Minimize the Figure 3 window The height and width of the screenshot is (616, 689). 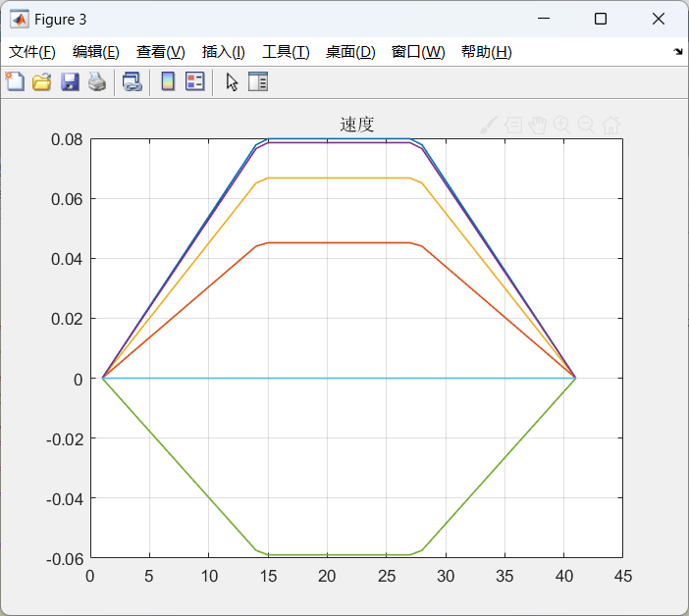(x=544, y=19)
